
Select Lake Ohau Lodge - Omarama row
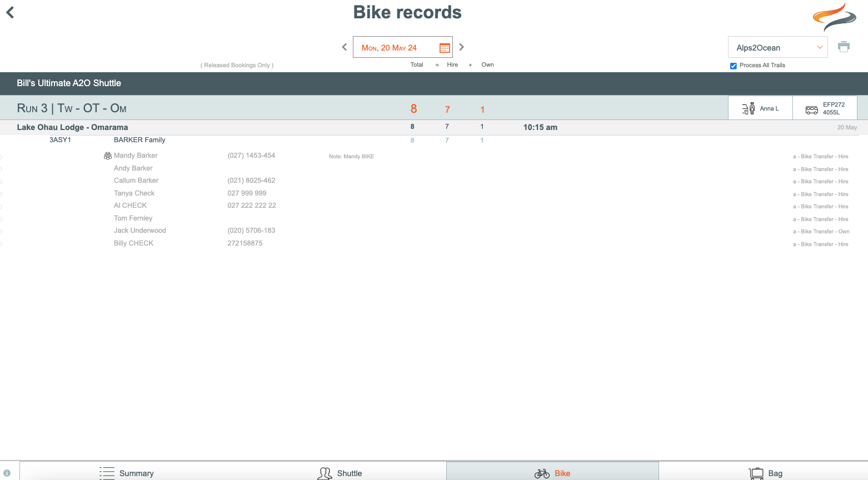pos(434,127)
